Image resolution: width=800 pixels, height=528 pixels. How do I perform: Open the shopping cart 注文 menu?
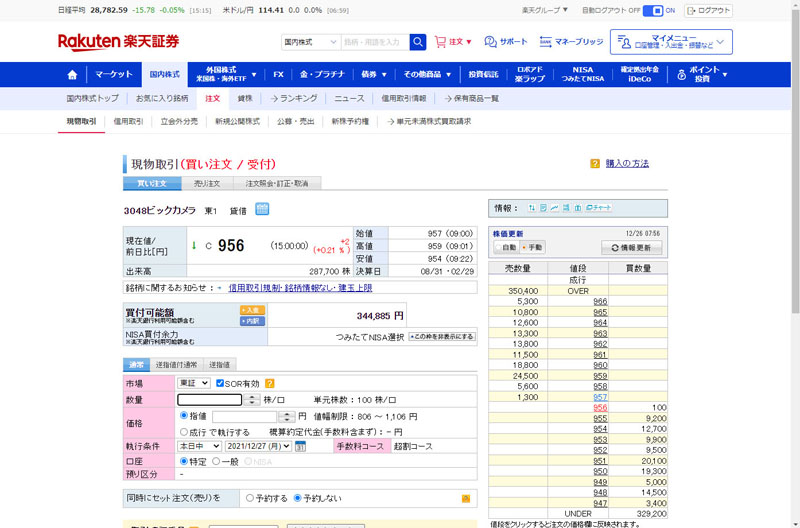pyautogui.click(x=455, y=42)
